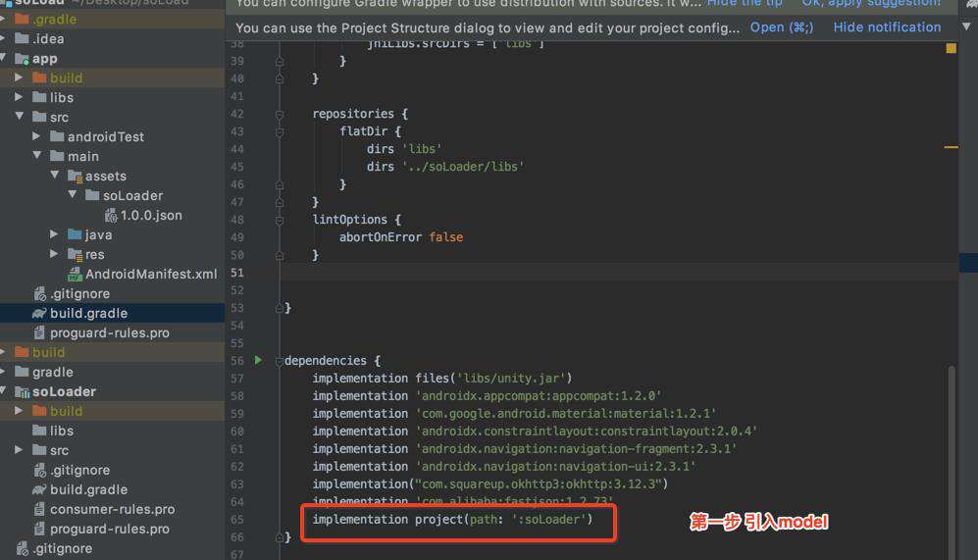
Task: Run the dependencies block from the gutter
Action: click(x=258, y=361)
